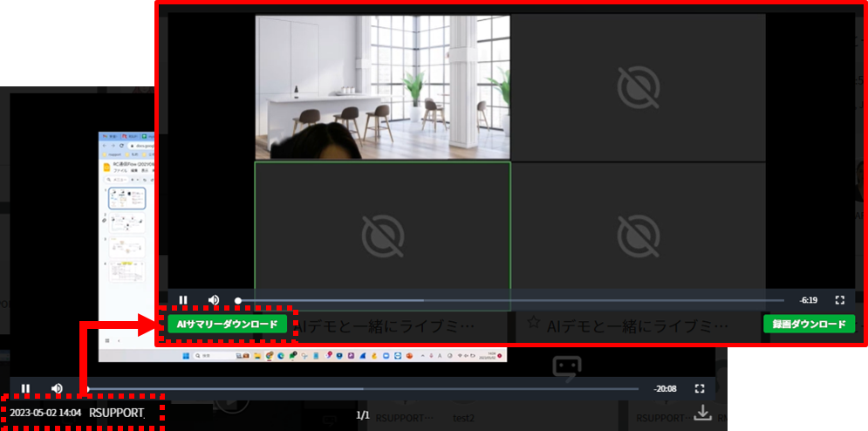Click the メニュー search box in Slides
Image resolution: width=868 pixels, height=431 pixels.
coord(117,180)
